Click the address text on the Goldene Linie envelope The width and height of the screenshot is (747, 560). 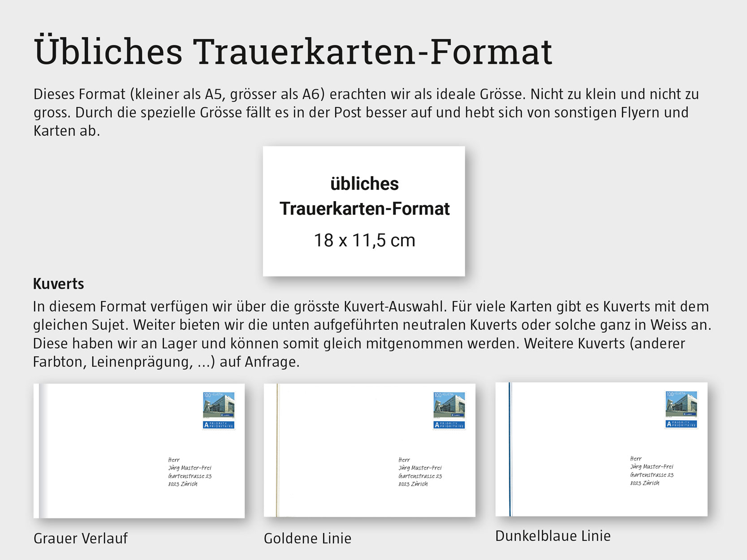pyautogui.click(x=420, y=472)
